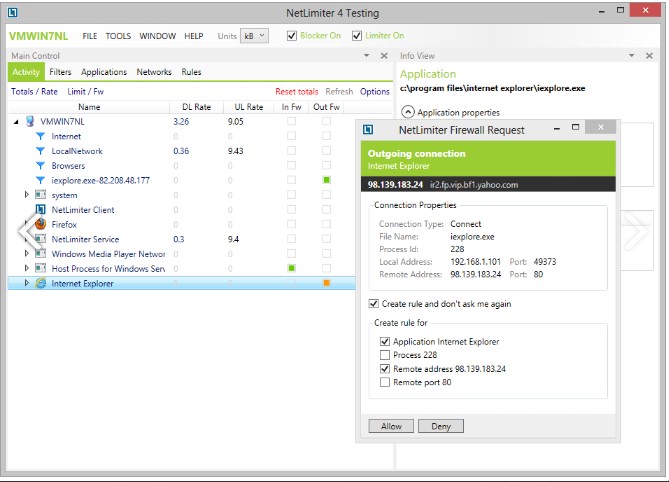Check the Remote port 80 option

(x=385, y=382)
